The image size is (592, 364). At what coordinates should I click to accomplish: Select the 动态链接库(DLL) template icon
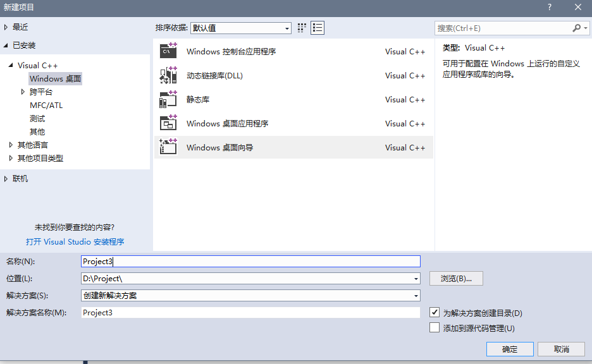169,75
